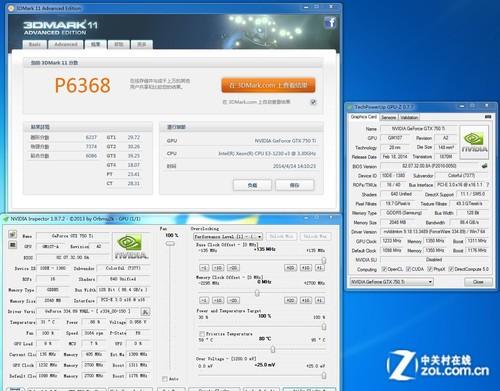Toggle the CUDA checkbox in GPU-Z

pyautogui.click(x=408, y=269)
